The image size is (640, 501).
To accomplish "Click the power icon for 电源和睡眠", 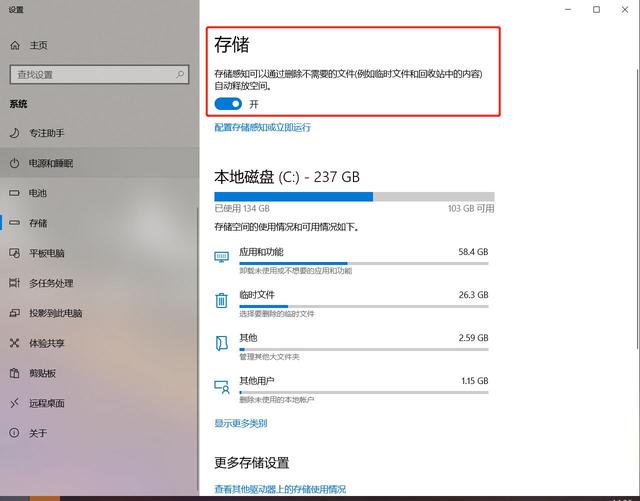I will coord(15,163).
